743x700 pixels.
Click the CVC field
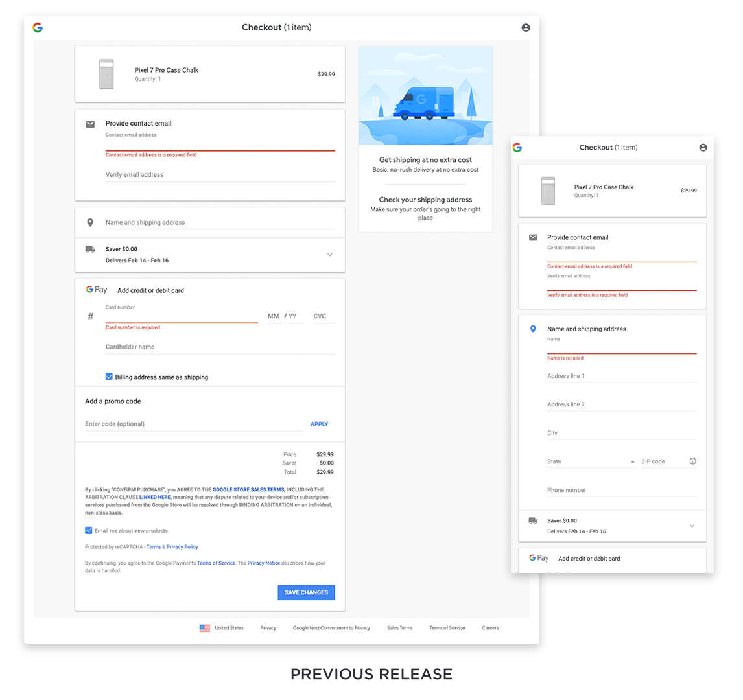point(324,316)
